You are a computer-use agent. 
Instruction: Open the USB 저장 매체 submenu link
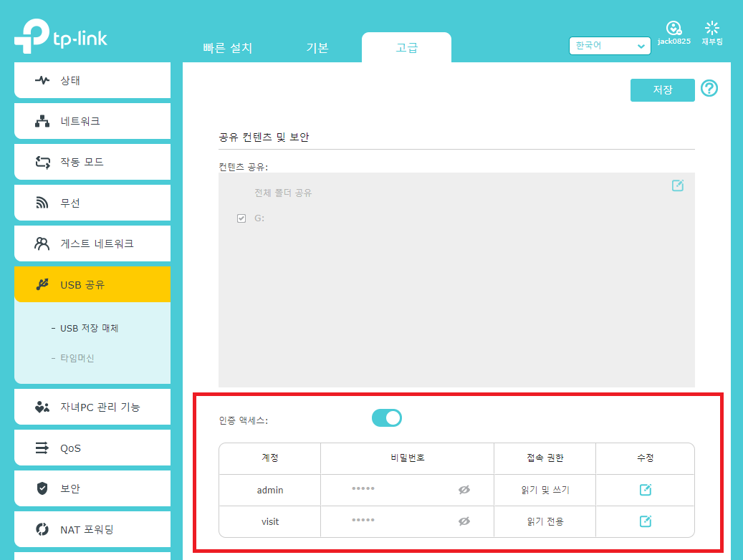(x=89, y=328)
